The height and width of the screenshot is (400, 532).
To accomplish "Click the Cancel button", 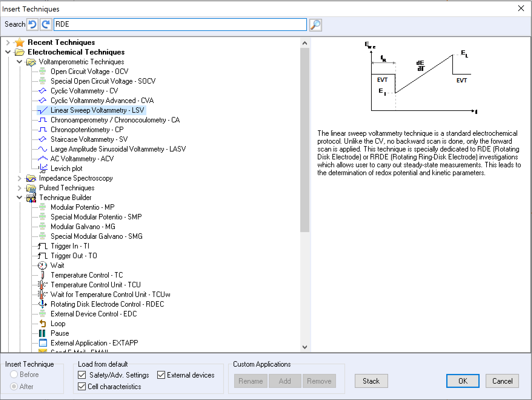I will tap(502, 381).
